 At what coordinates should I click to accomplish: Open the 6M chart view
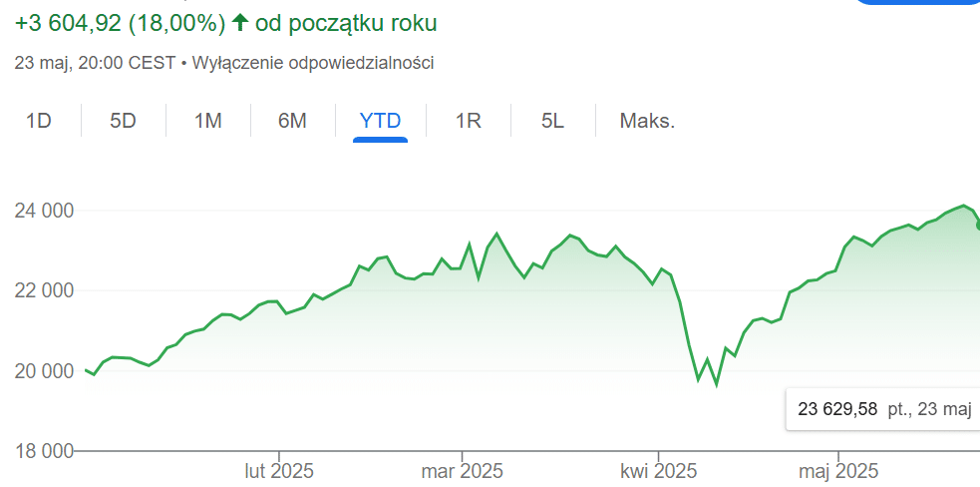(x=292, y=122)
